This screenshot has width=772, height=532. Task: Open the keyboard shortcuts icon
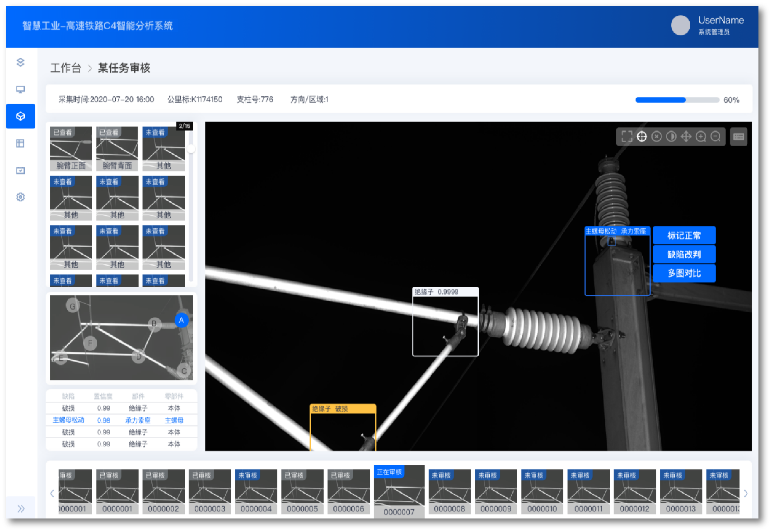(x=739, y=137)
